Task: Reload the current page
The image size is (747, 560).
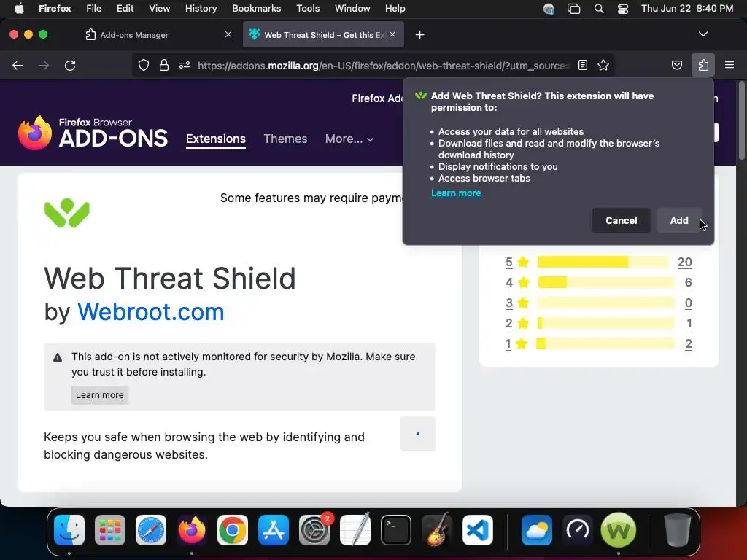Action: tap(70, 65)
